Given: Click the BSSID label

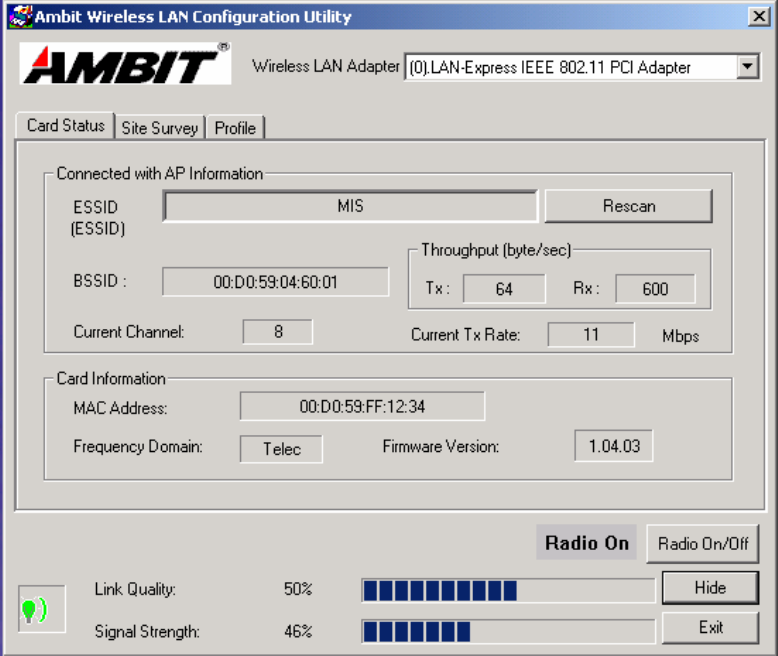Looking at the screenshot, I should [x=100, y=281].
